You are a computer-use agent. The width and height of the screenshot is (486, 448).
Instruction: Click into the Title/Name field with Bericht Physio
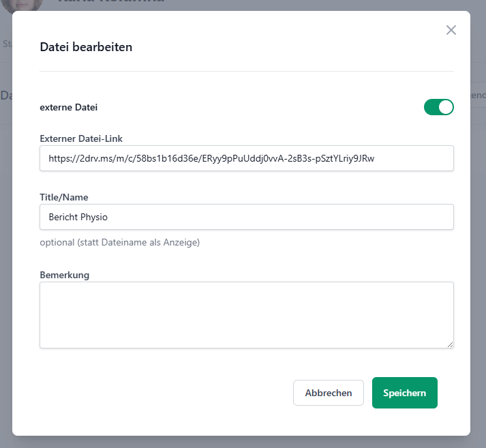tap(247, 217)
